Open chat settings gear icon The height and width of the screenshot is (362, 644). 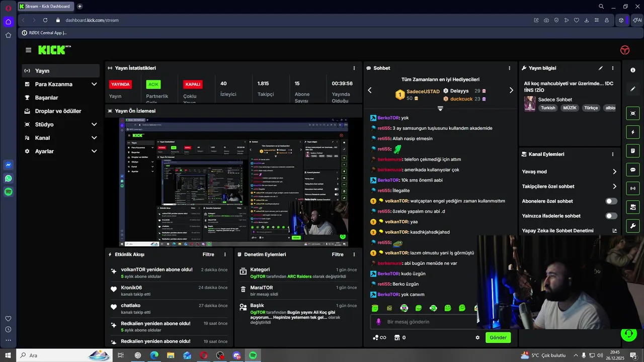tap(477, 337)
